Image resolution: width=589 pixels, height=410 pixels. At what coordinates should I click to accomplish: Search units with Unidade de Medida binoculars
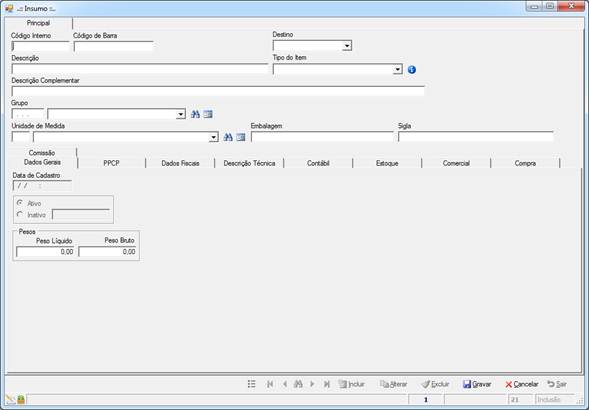[228, 137]
